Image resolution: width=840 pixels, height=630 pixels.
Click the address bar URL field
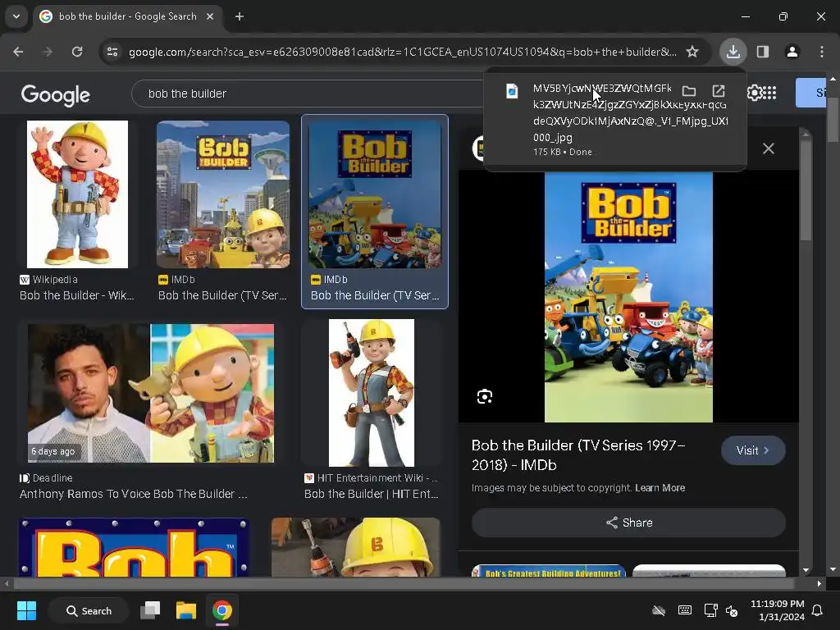point(402,52)
